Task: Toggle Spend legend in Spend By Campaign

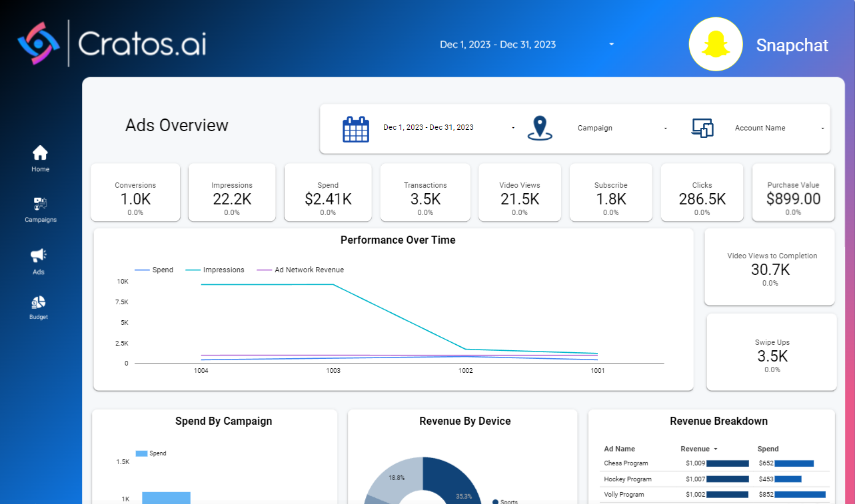Action: tap(151, 453)
